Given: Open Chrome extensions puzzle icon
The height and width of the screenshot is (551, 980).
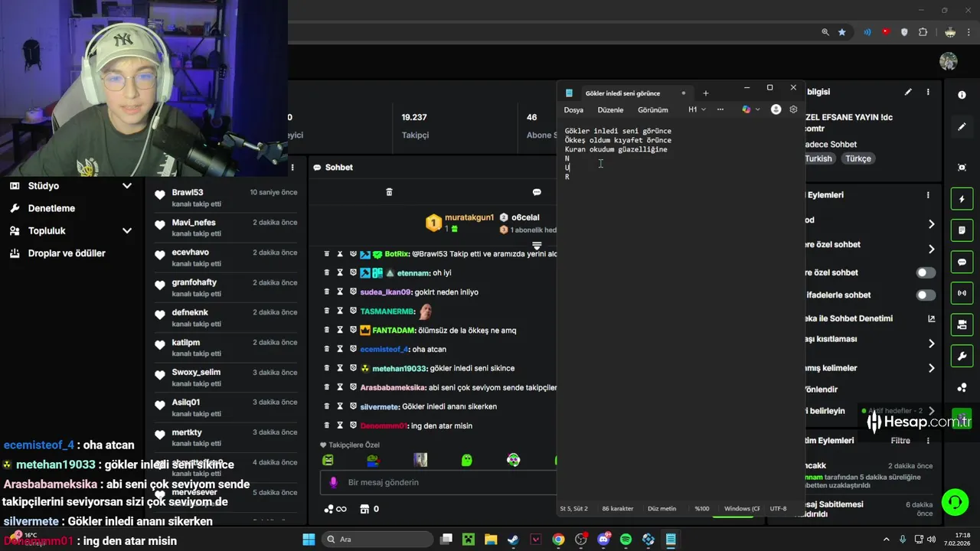Looking at the screenshot, I should 923,32.
